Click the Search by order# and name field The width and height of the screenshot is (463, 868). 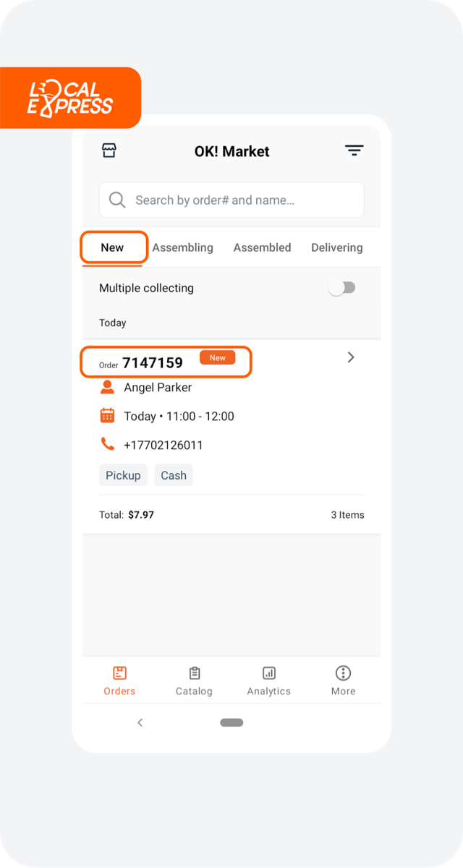pos(231,200)
